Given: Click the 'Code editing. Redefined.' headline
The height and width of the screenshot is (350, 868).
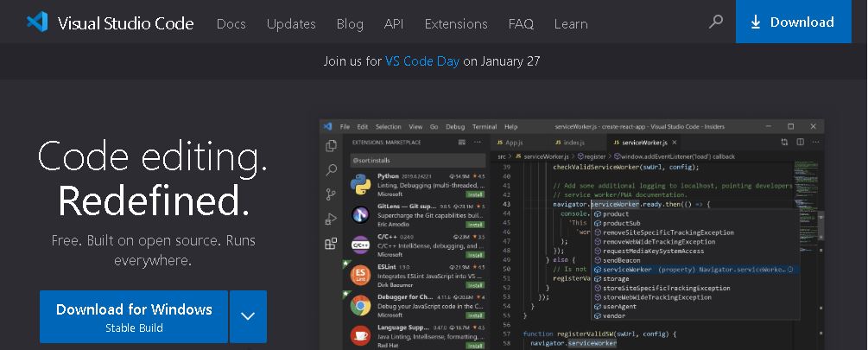Looking at the screenshot, I should (153, 178).
